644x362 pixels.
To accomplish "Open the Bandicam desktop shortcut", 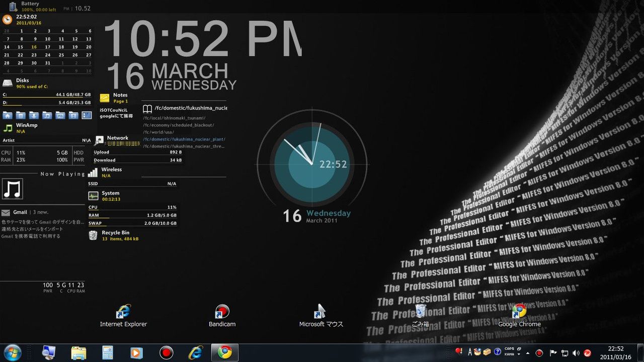I will 222,316.
